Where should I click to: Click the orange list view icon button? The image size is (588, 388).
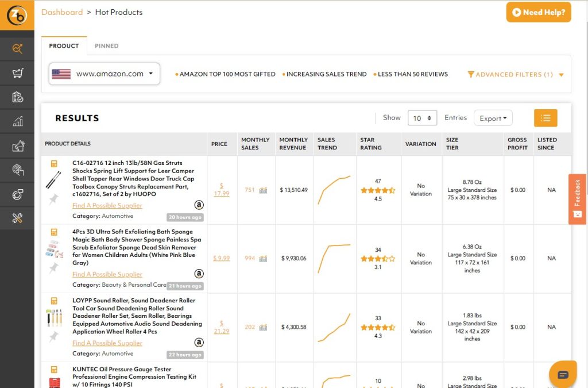(x=546, y=118)
